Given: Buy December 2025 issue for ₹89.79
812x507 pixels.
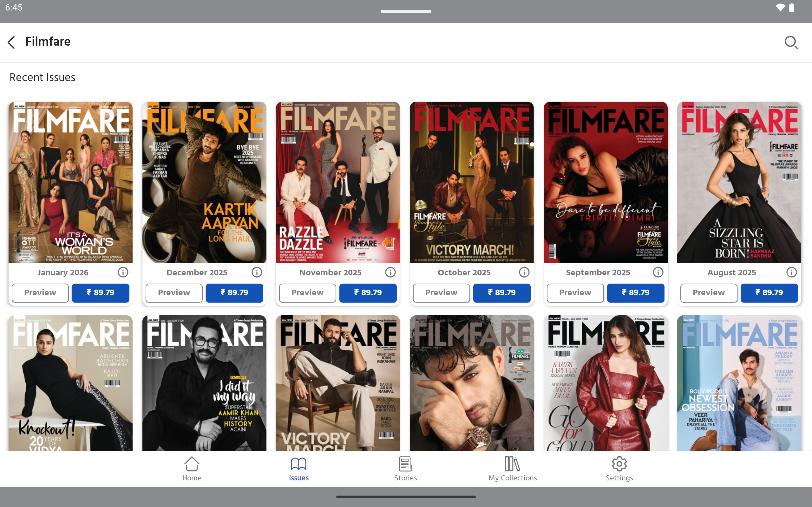Looking at the screenshot, I should tap(234, 293).
